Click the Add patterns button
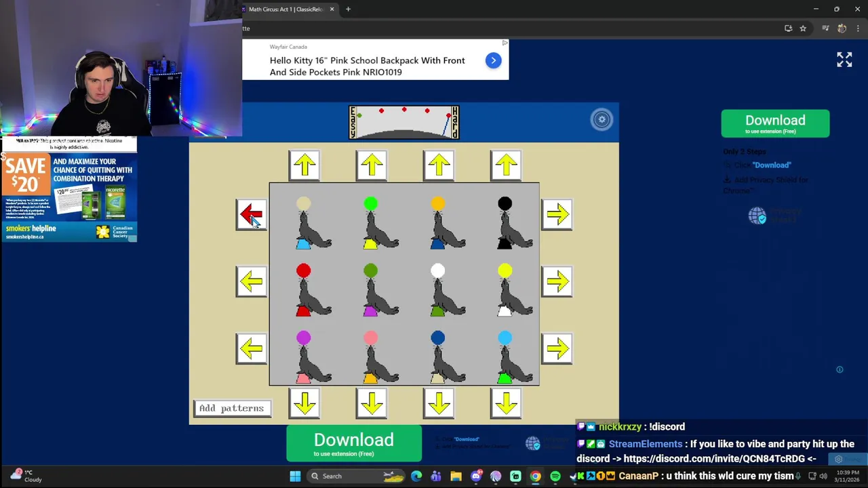This screenshot has height=488, width=868. pos(231,408)
